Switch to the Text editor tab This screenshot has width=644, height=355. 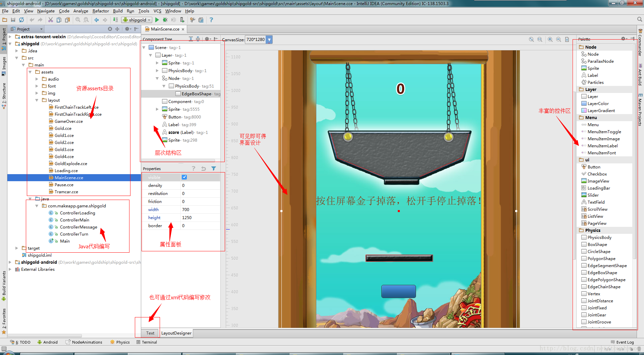(x=150, y=333)
